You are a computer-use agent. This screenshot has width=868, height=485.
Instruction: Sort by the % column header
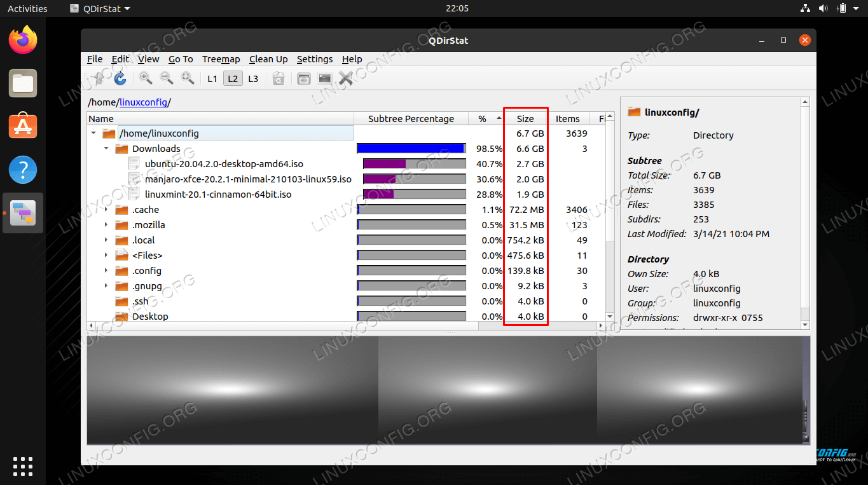coord(486,118)
